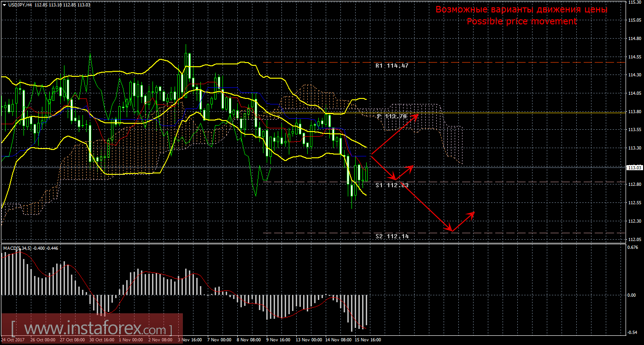Click the 27 Oct 08:00 time label
The height and width of the screenshot is (345, 644).
tap(72, 340)
